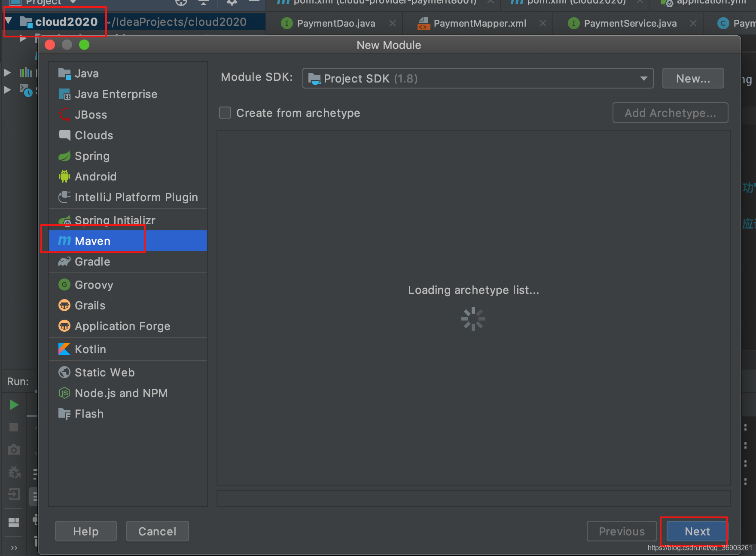Click the layout icon in Run toolbar
756x556 pixels.
(x=14, y=522)
